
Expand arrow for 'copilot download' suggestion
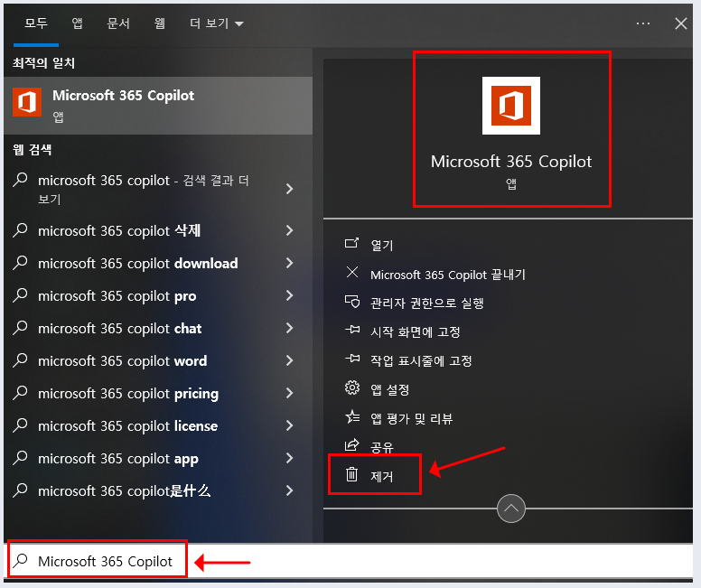click(x=289, y=263)
